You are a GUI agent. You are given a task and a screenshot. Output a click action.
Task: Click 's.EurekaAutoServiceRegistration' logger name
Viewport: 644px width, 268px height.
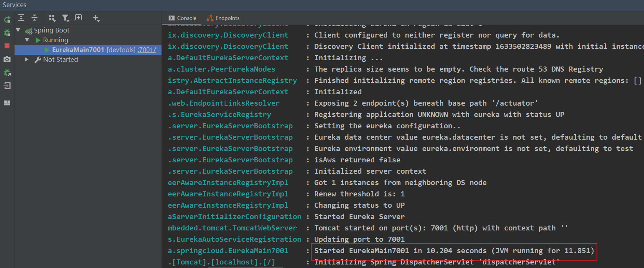tap(234, 239)
